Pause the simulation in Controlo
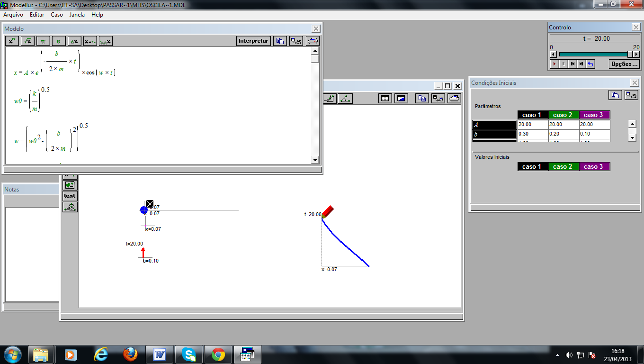Screen dimensions: 644x364 coord(563,64)
